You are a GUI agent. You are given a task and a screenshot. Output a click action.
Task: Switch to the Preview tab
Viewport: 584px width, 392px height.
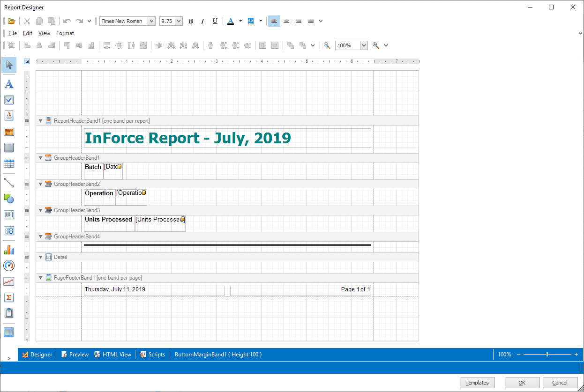tap(75, 355)
